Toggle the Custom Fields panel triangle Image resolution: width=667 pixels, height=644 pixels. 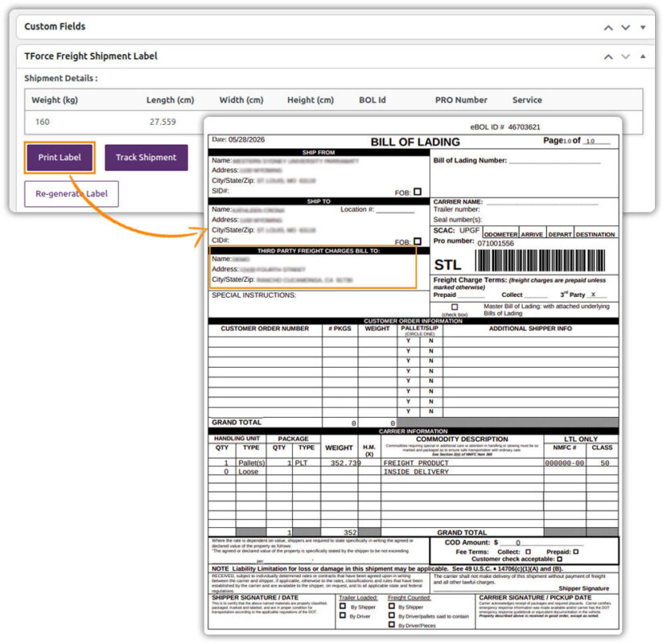click(x=643, y=27)
